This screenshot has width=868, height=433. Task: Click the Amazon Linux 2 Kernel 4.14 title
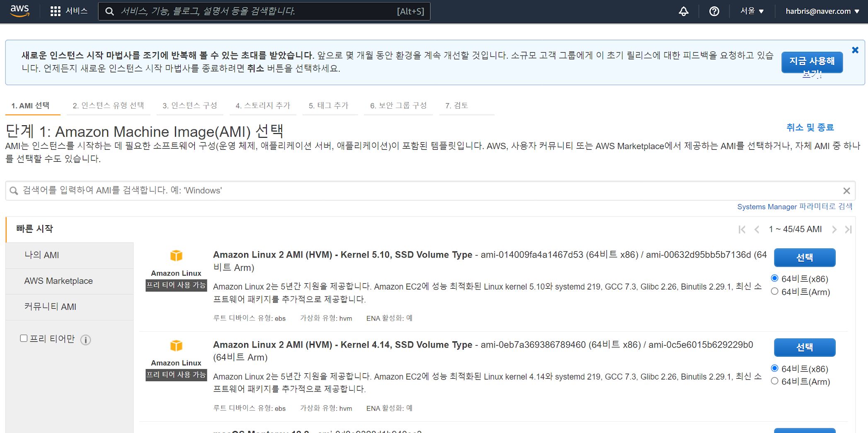(x=342, y=345)
